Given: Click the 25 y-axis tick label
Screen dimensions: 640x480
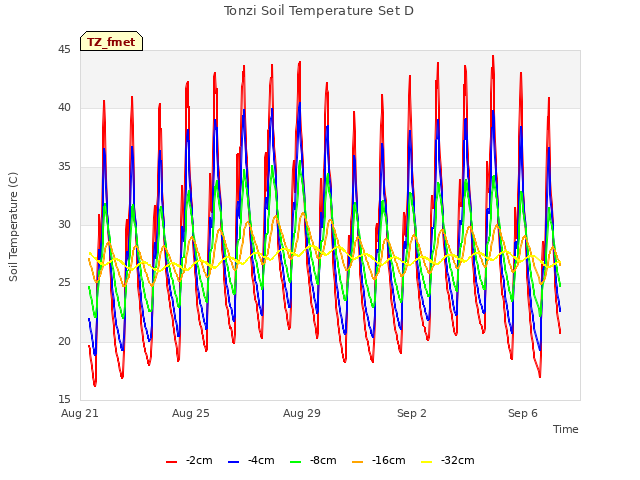Looking at the screenshot, I should (64, 283).
